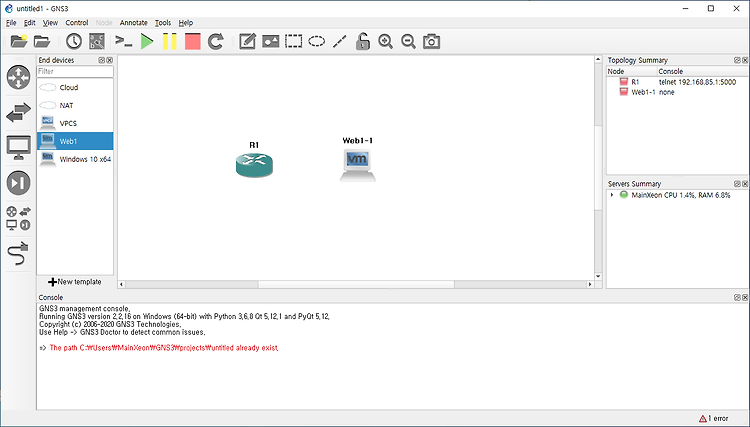Click canvas vertical scrollbar up arrow
This screenshot has width=750, height=427.
tap(598, 59)
